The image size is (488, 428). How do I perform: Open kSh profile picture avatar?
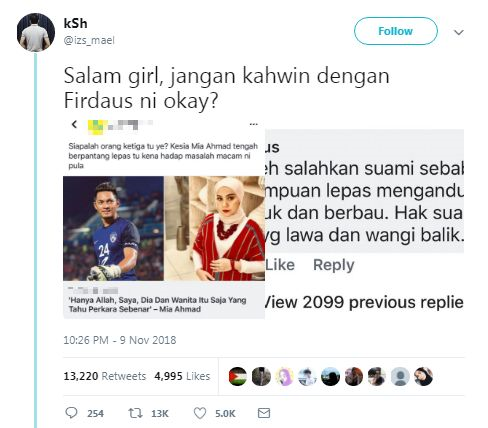point(36,32)
